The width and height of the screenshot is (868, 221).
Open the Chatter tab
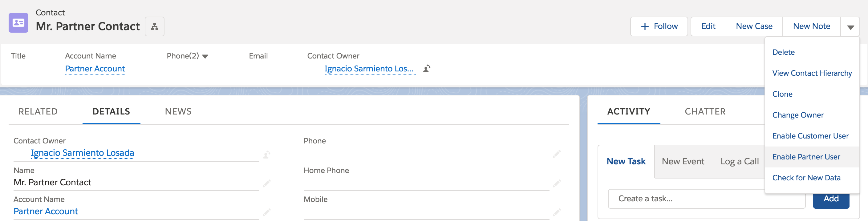705,111
